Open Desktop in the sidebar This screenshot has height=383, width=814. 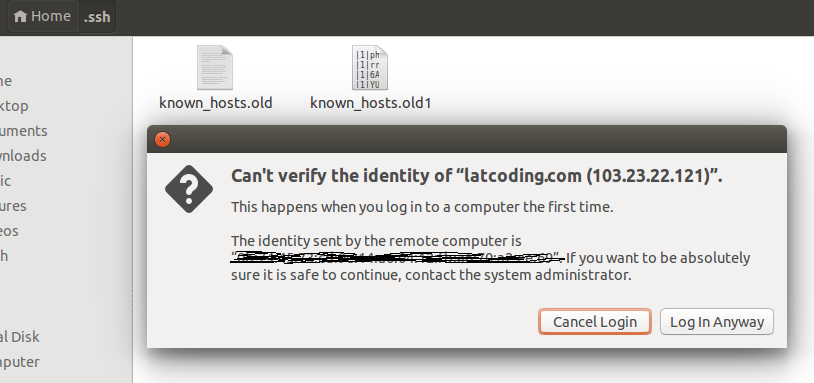click(x=14, y=106)
